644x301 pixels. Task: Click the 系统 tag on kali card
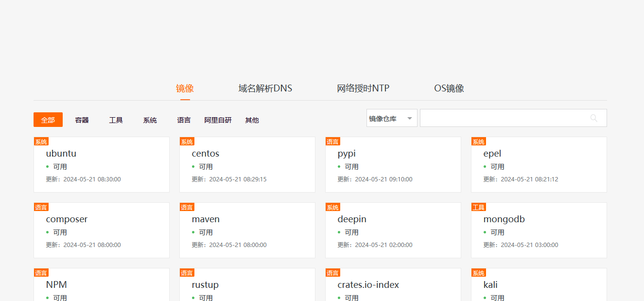point(479,273)
